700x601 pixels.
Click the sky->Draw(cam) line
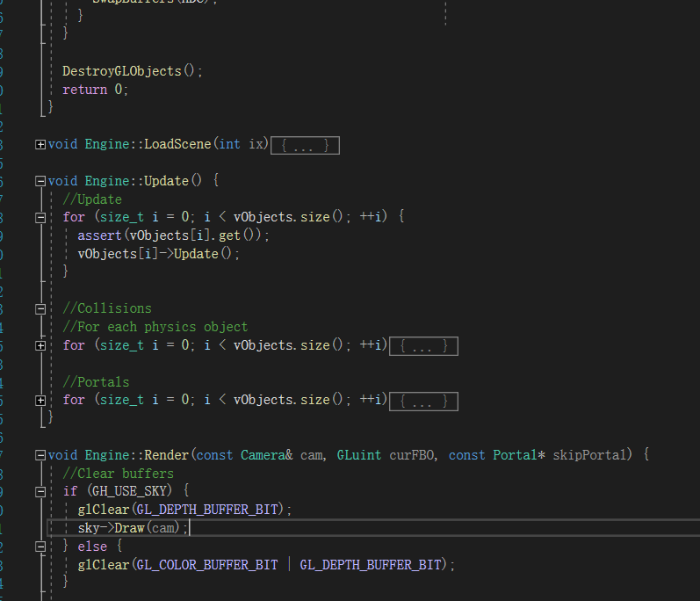132,528
